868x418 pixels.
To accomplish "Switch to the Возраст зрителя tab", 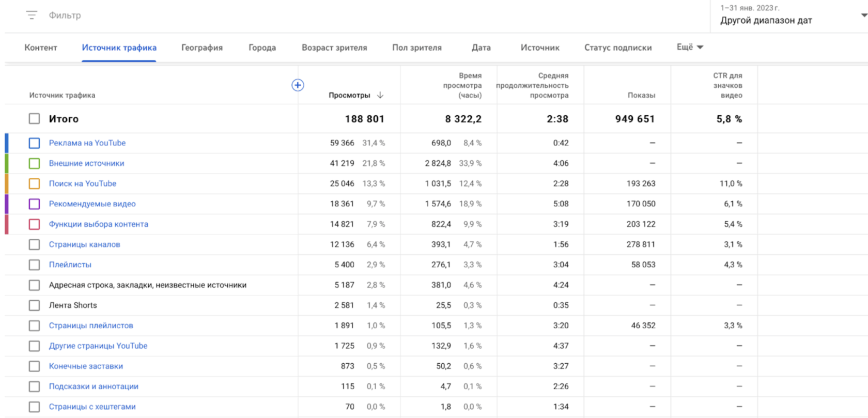I will click(334, 48).
